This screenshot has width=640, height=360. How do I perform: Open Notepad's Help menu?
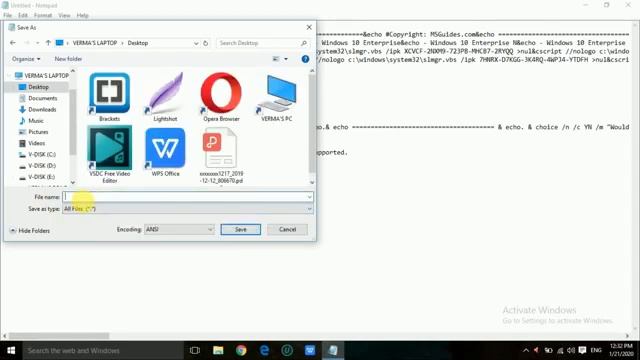coord(82,16)
